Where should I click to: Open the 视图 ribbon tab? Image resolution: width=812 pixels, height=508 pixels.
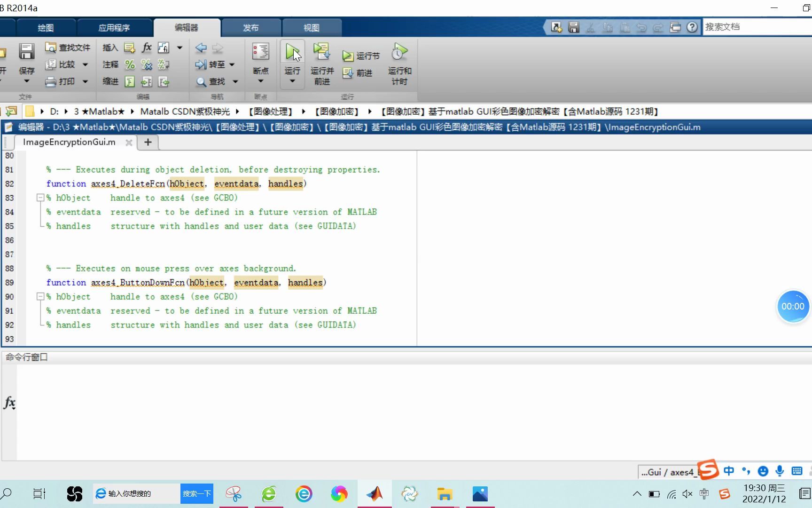(312, 27)
